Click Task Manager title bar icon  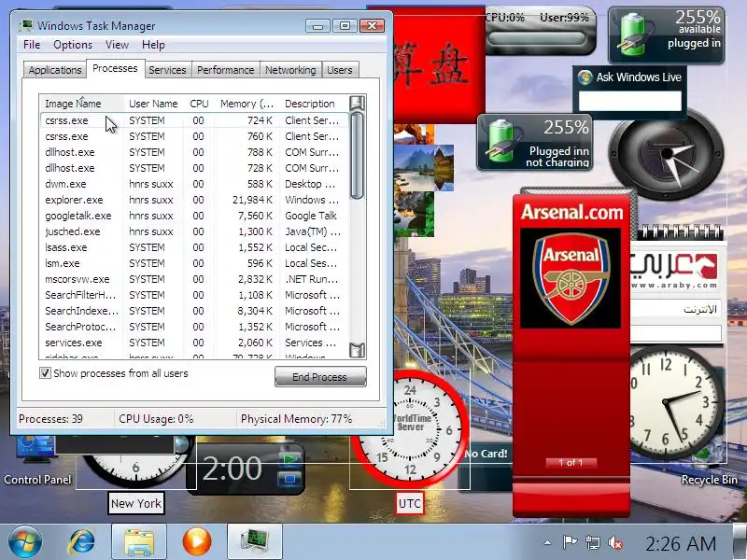point(26,25)
